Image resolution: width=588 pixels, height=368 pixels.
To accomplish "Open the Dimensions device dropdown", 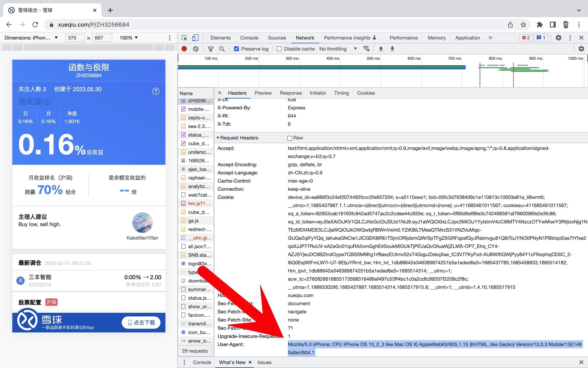I will pyautogui.click(x=31, y=38).
